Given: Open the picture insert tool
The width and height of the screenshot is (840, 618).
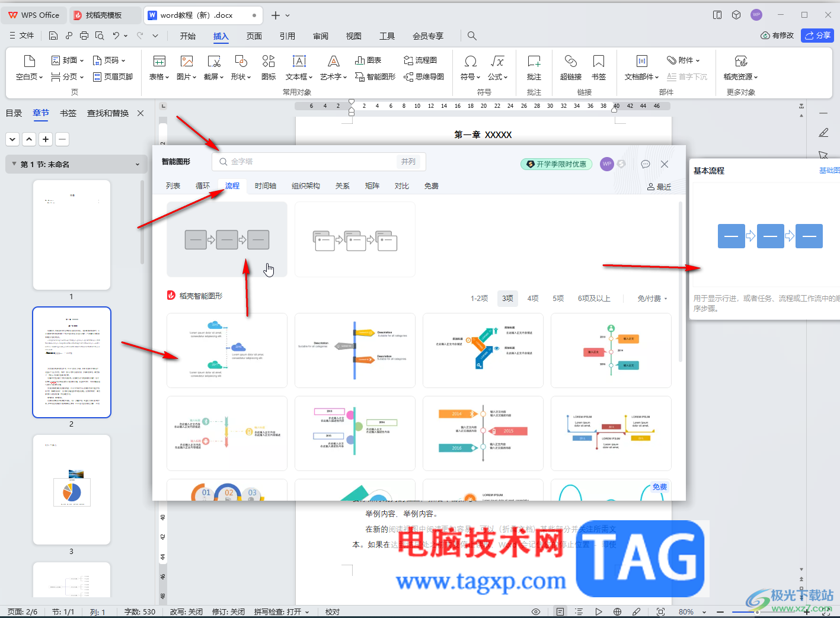Looking at the screenshot, I should click(186, 68).
